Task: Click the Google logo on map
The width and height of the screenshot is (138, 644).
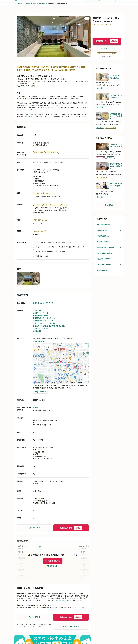Action: (x=37, y=382)
